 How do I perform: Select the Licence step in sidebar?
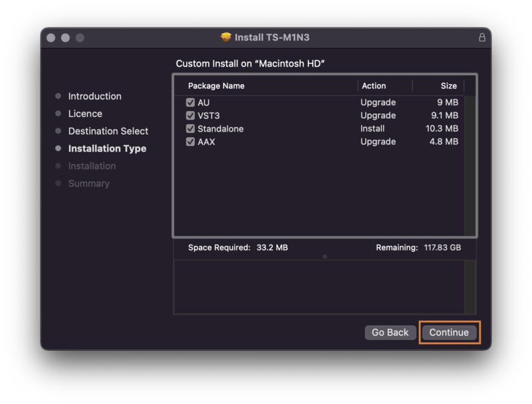point(85,114)
